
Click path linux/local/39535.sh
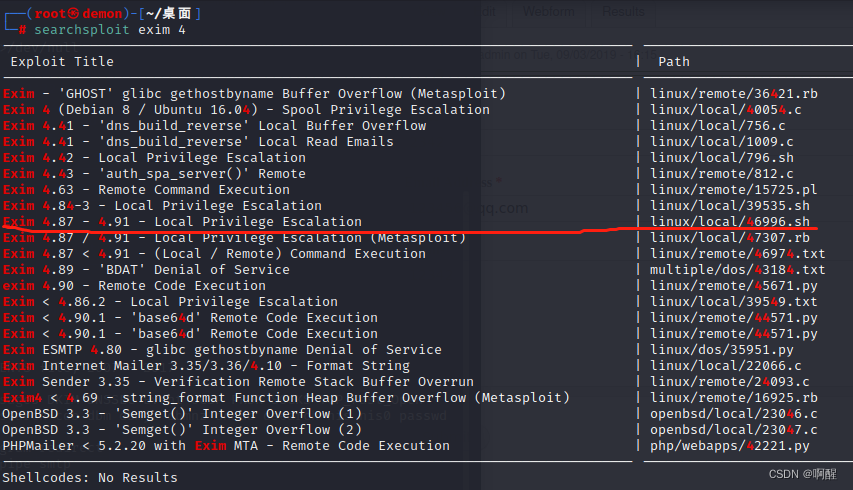(730, 206)
